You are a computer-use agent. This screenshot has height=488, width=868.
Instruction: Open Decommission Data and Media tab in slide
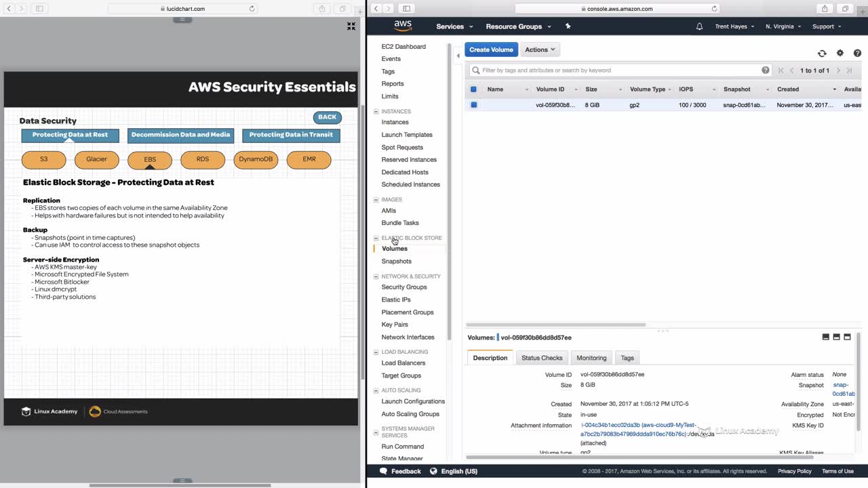pyautogui.click(x=180, y=135)
